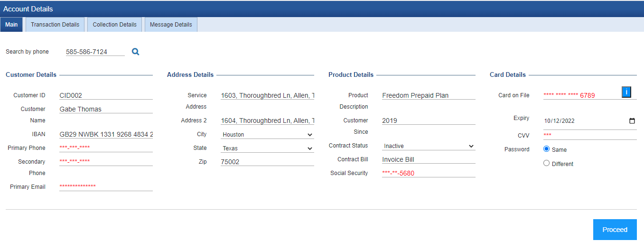Click the Zip code field
Image resolution: width=644 pixels, height=250 pixels.
pos(267,162)
